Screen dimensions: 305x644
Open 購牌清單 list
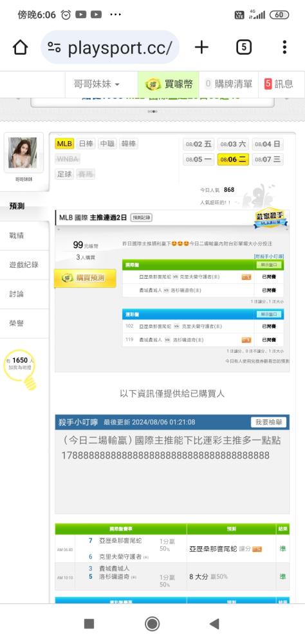228,84
